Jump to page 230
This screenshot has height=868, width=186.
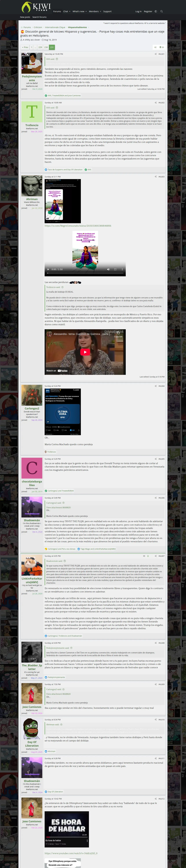tap(46, 47)
